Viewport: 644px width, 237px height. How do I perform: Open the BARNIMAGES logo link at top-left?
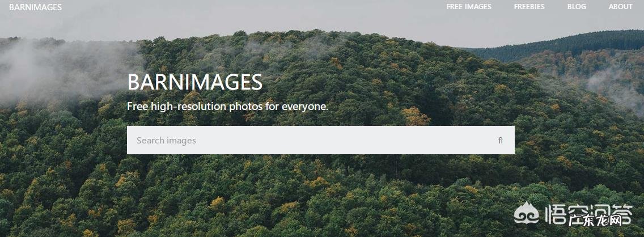pyautogui.click(x=35, y=7)
